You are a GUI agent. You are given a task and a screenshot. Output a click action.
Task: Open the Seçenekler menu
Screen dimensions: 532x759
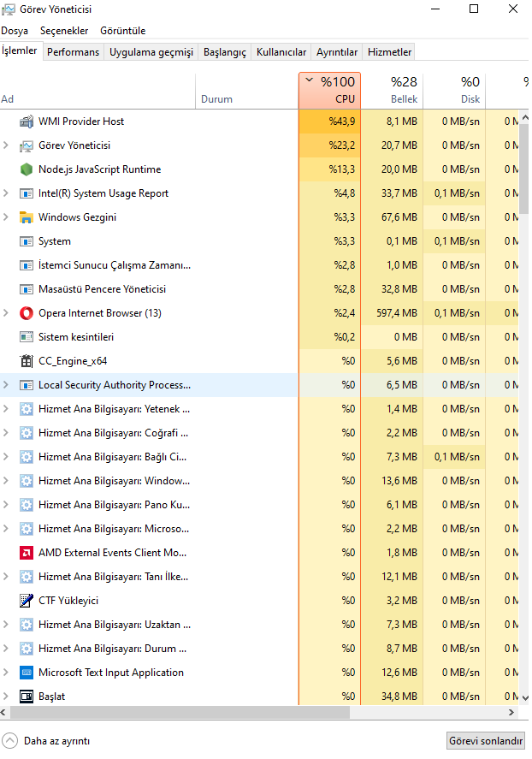(x=64, y=31)
